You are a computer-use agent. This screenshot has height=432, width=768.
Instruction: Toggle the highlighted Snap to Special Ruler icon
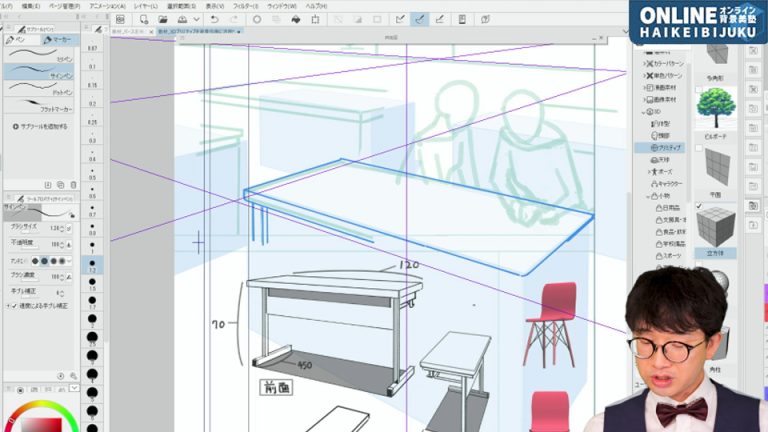point(420,19)
